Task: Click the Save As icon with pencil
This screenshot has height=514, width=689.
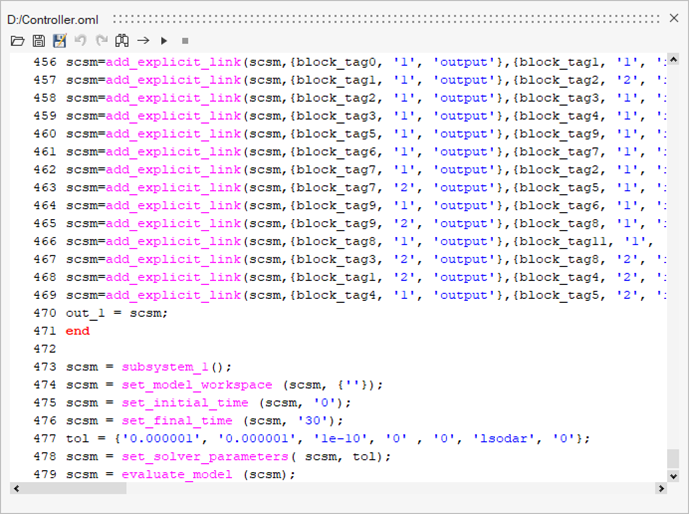Action: (x=59, y=41)
